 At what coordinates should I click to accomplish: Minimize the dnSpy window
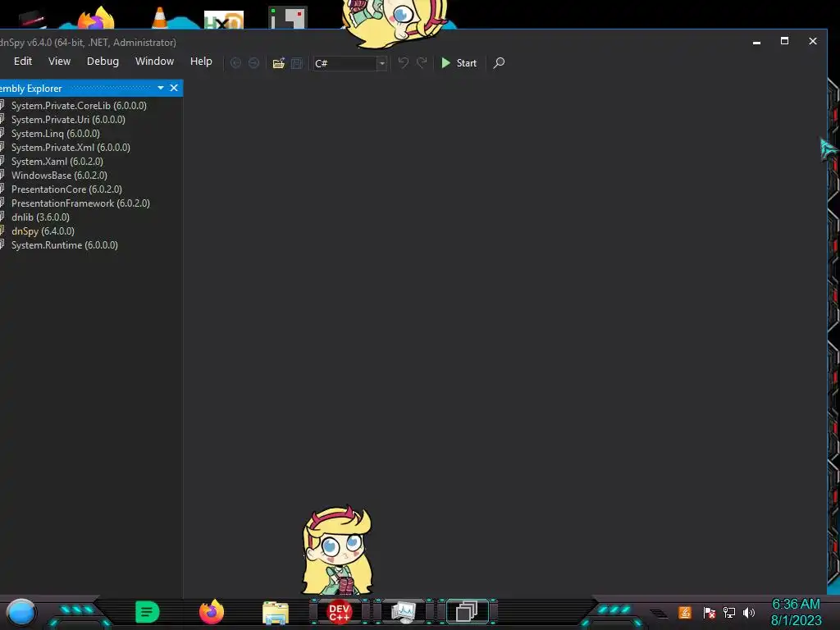(x=756, y=41)
